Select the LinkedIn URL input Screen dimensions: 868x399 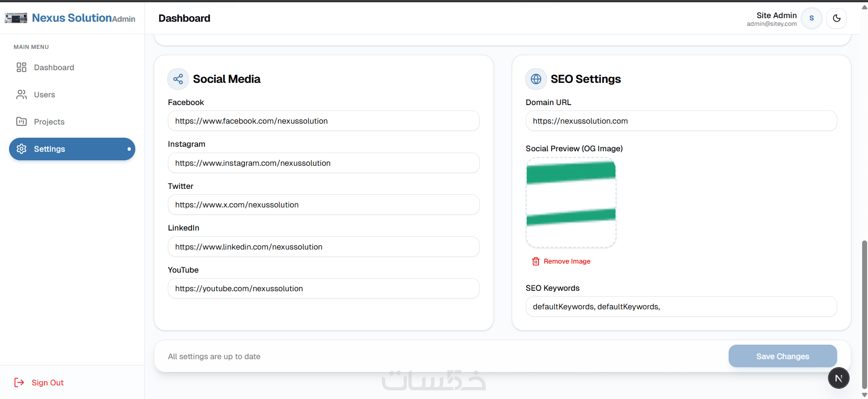(324, 247)
